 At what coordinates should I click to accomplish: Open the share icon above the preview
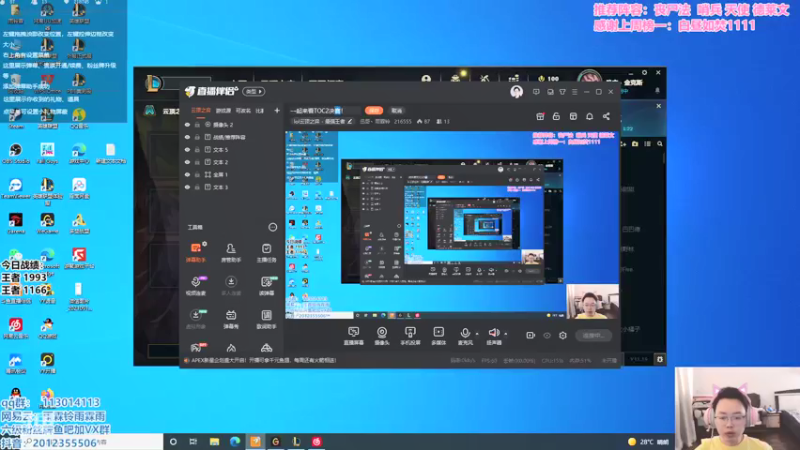[x=606, y=116]
